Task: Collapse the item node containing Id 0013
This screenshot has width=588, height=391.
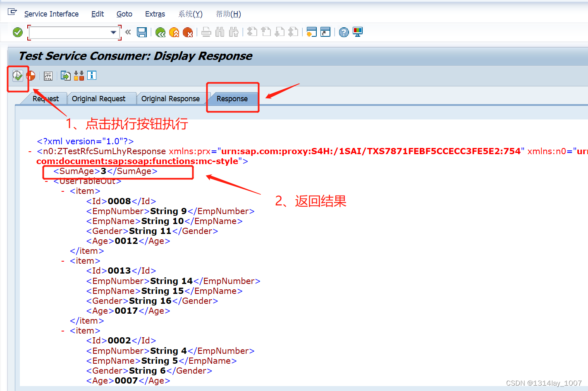Action: (63, 261)
